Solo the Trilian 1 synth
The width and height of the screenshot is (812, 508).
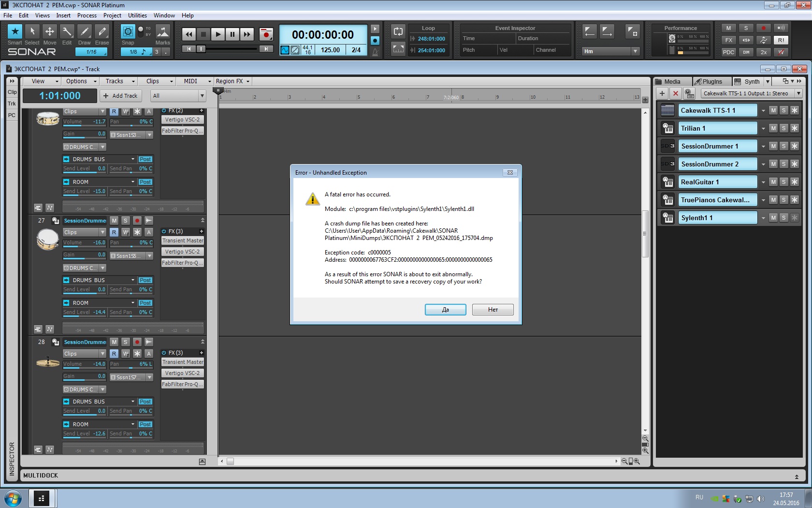[783, 128]
